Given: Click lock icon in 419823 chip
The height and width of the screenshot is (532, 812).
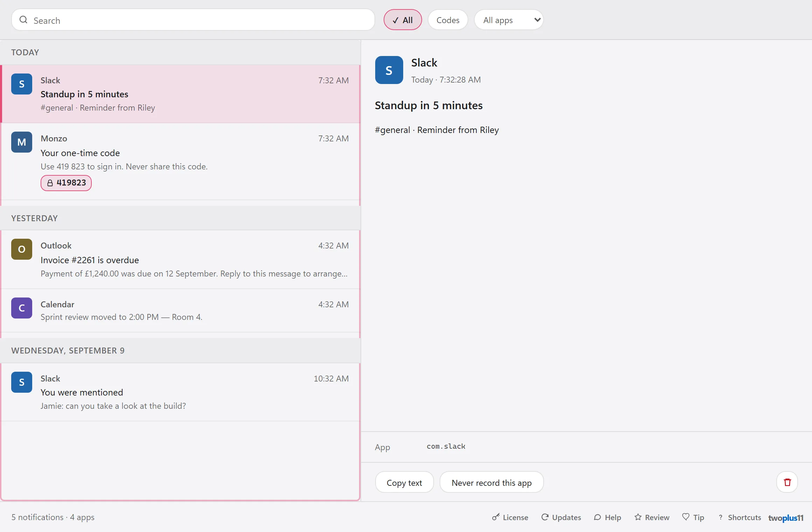Looking at the screenshot, I should click(50, 183).
